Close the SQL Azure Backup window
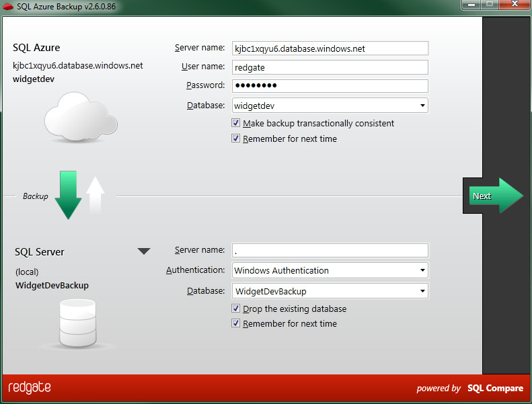 coord(515,5)
